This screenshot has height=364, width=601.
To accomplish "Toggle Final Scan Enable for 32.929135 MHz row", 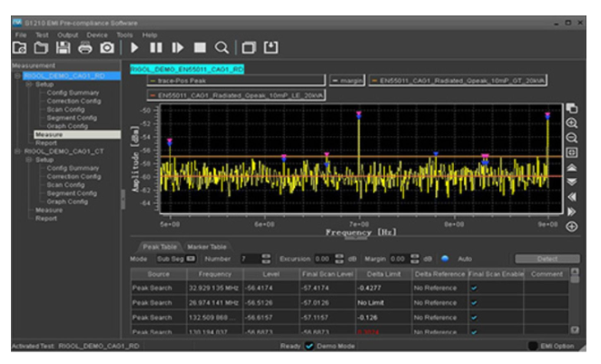I will [474, 288].
